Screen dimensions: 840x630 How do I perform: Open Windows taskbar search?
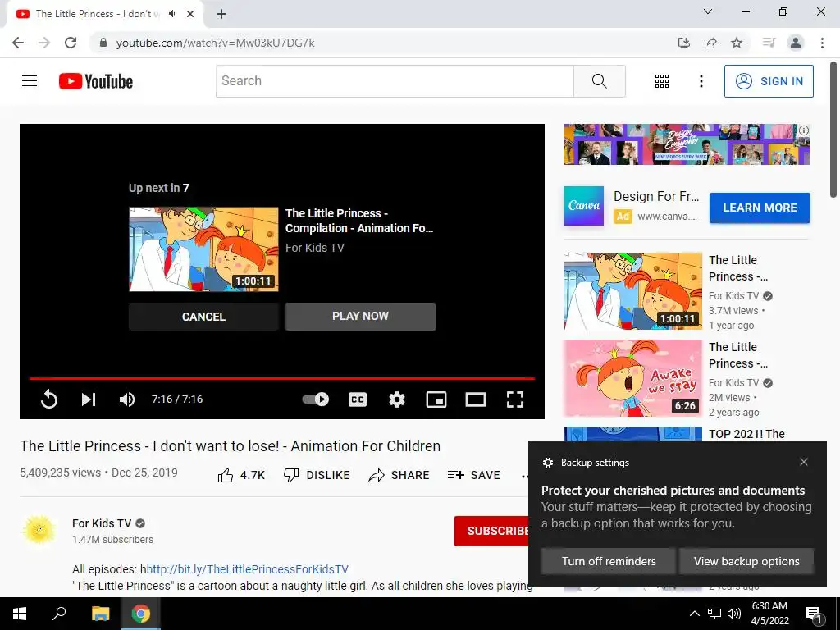(x=59, y=614)
